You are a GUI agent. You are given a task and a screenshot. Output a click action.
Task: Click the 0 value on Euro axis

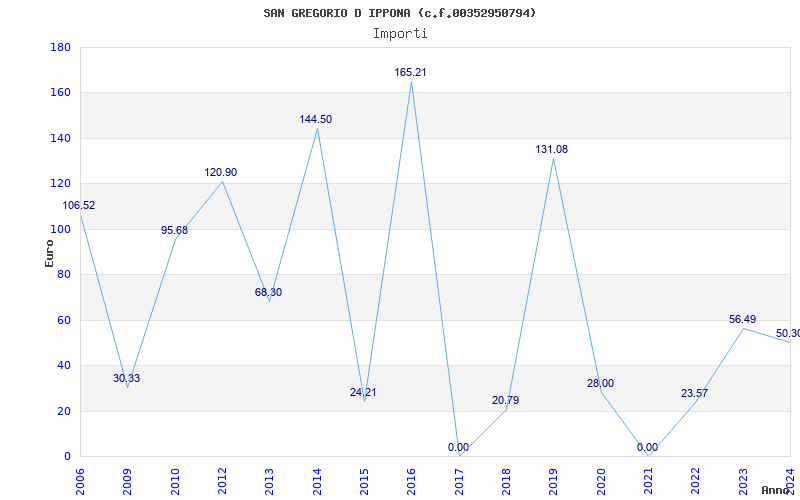(67, 457)
